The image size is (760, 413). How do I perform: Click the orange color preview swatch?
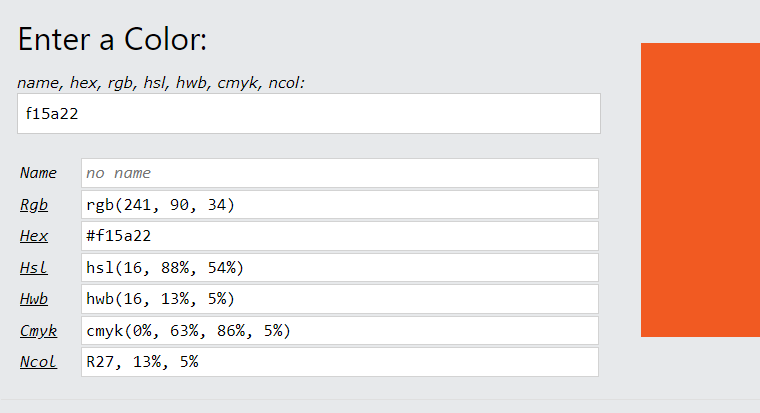700,190
